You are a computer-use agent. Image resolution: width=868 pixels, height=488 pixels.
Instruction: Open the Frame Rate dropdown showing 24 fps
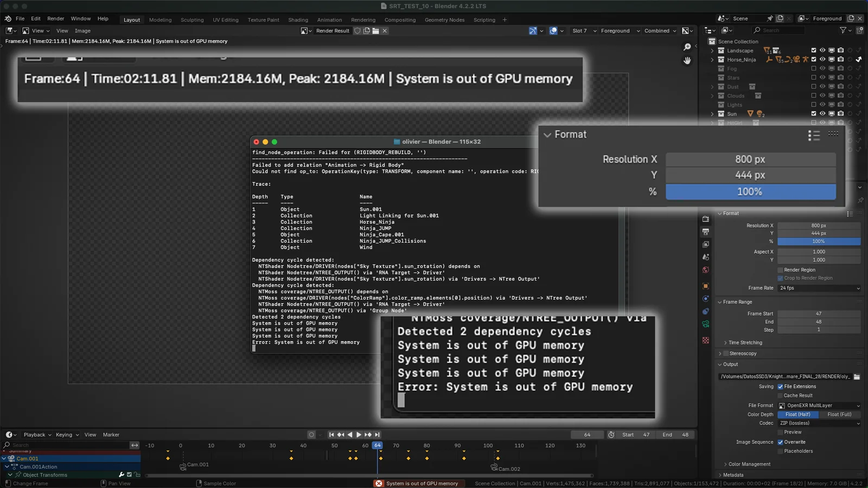pyautogui.click(x=819, y=288)
